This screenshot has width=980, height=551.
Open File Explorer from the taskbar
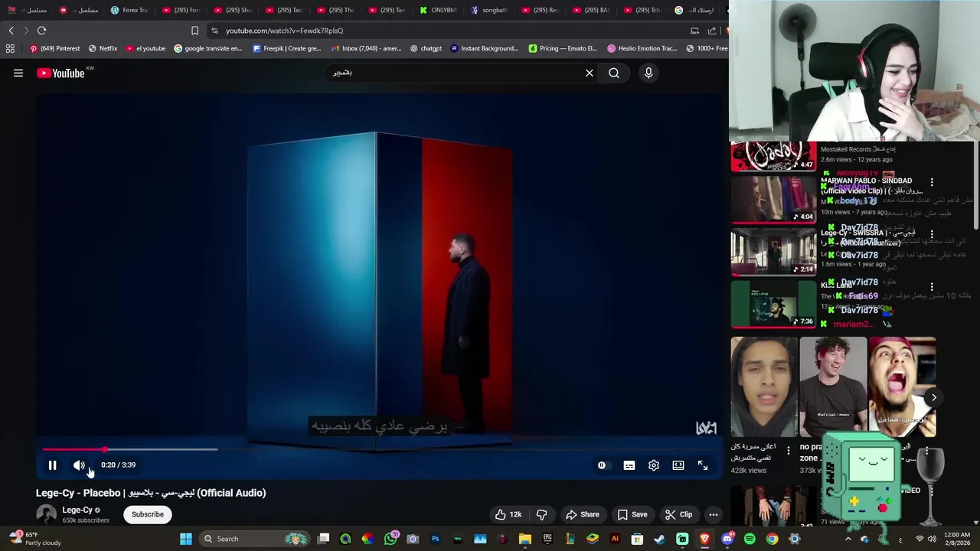coord(525,539)
